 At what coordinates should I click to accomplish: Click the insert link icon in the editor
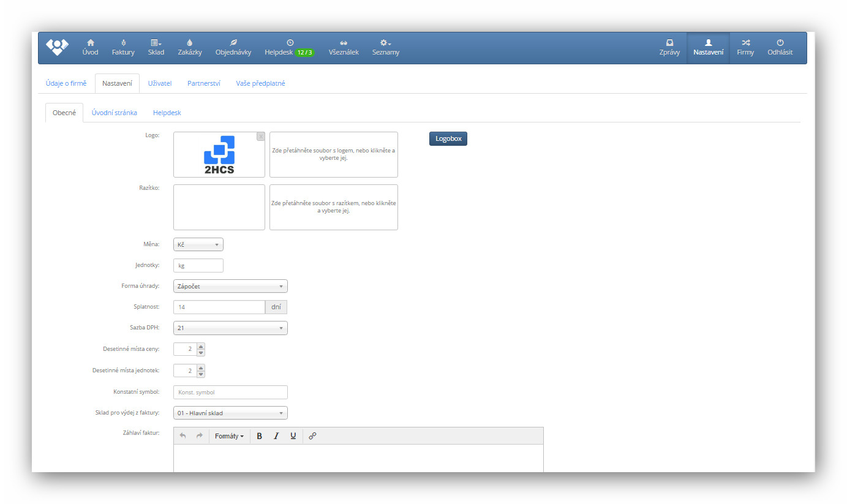312,436
